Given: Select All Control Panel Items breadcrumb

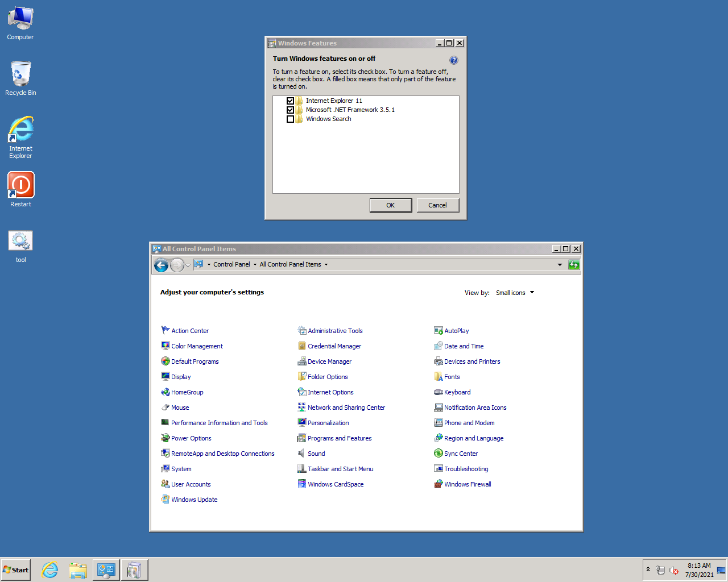Looking at the screenshot, I should coord(290,265).
